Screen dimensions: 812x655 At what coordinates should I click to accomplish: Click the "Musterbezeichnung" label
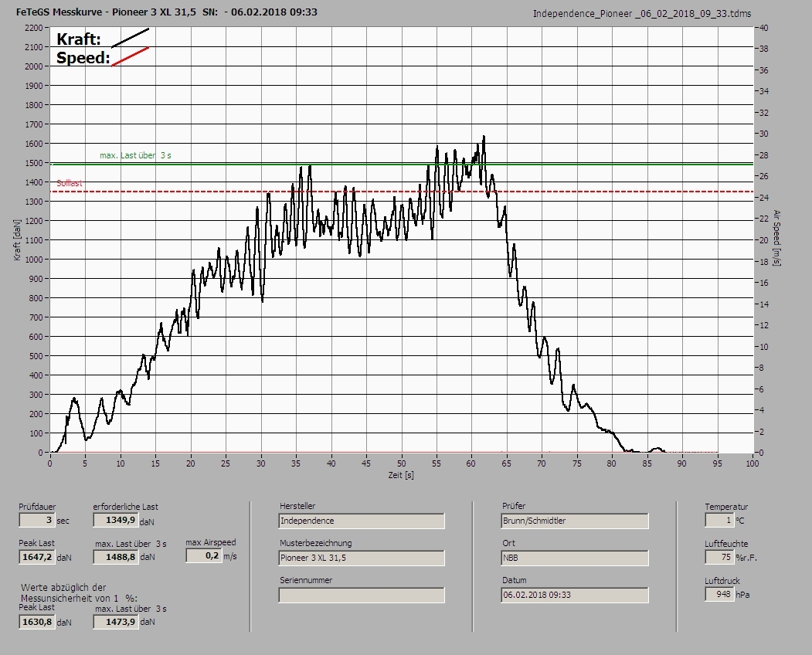(315, 543)
